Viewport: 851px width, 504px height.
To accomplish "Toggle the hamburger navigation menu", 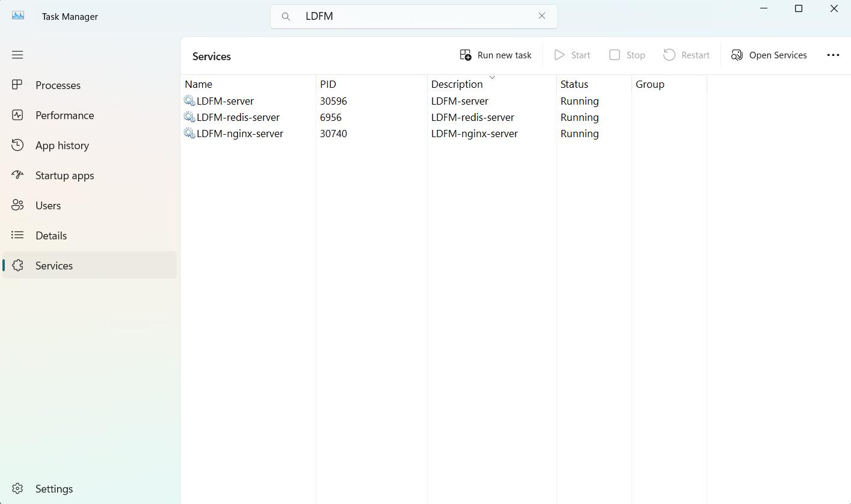I will 17,55.
